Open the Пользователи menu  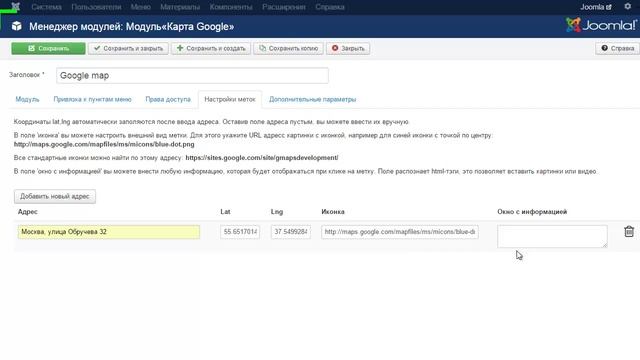point(96,7)
